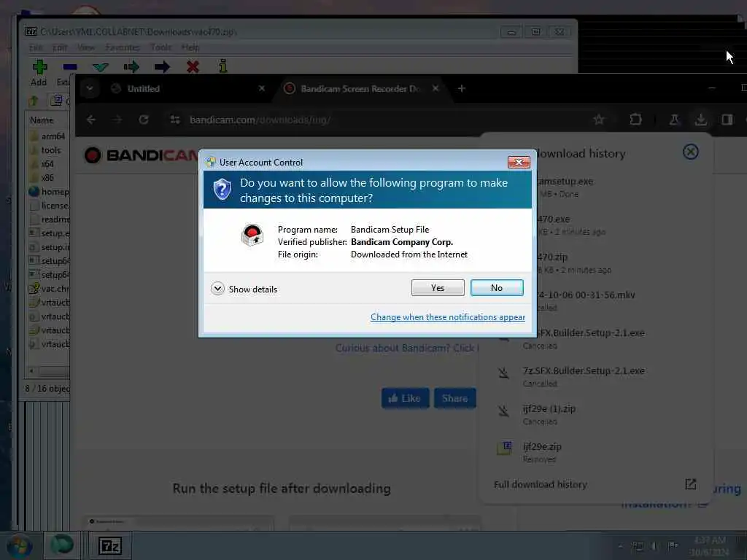The height and width of the screenshot is (560, 747).
Task: Click the taskbar clock
Action: click(x=710, y=546)
